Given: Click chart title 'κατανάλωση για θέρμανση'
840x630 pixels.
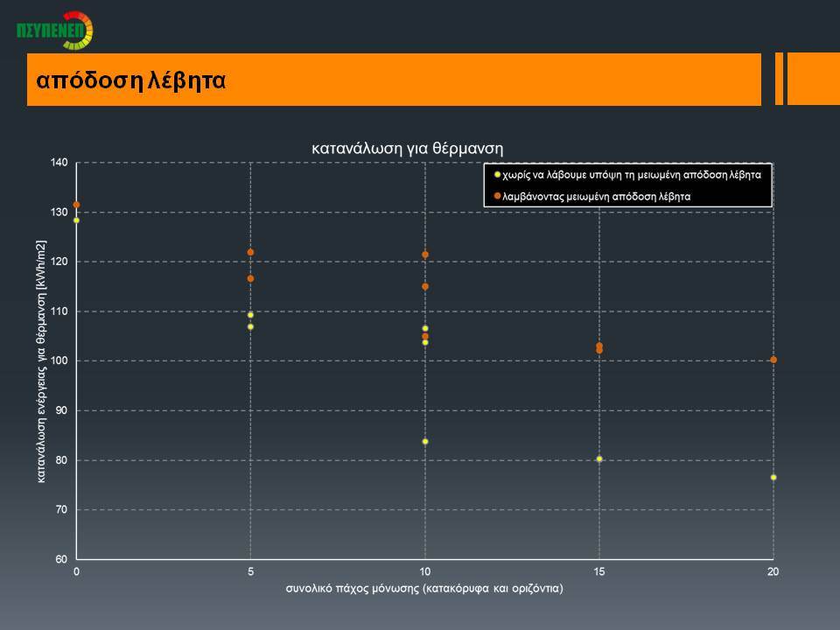Looking at the screenshot, I should (x=408, y=149).
